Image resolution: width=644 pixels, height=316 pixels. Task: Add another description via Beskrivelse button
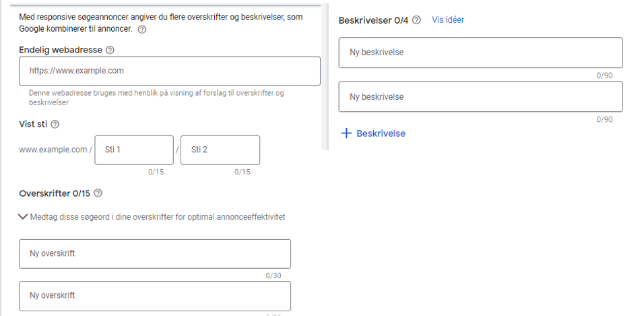[373, 133]
